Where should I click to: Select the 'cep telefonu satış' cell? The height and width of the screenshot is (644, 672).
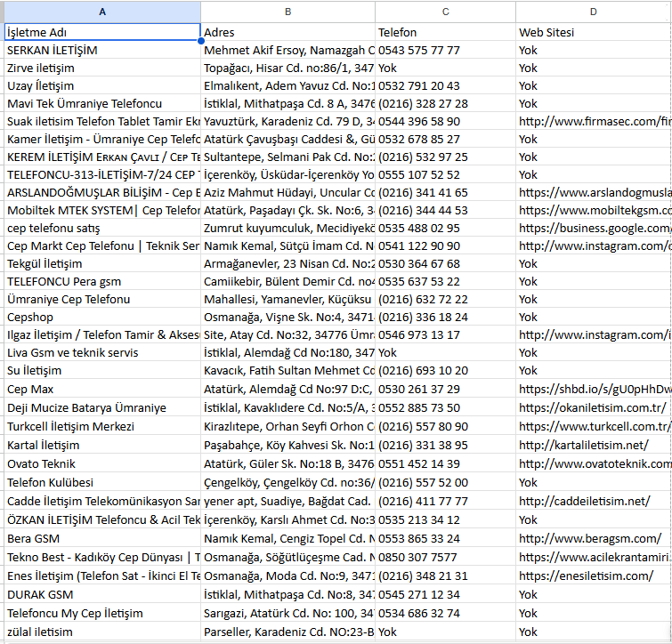click(x=102, y=228)
